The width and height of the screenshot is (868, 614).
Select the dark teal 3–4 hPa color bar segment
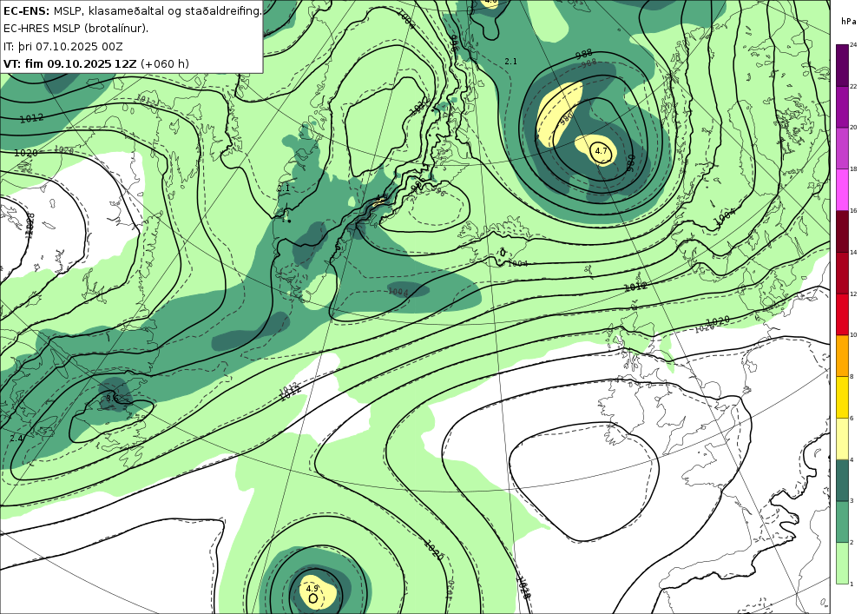tap(842, 480)
